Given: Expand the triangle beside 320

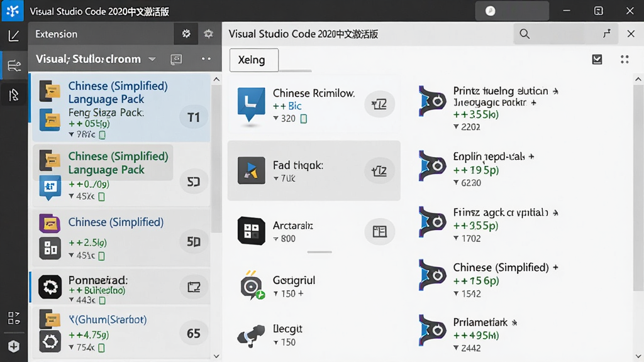Looking at the screenshot, I should pyautogui.click(x=275, y=118).
